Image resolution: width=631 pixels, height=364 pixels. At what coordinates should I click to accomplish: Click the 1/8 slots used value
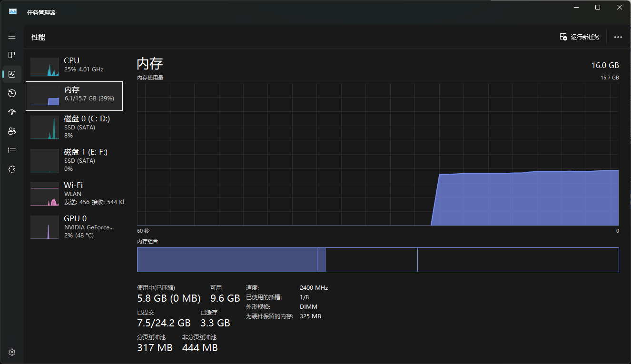[305, 297]
